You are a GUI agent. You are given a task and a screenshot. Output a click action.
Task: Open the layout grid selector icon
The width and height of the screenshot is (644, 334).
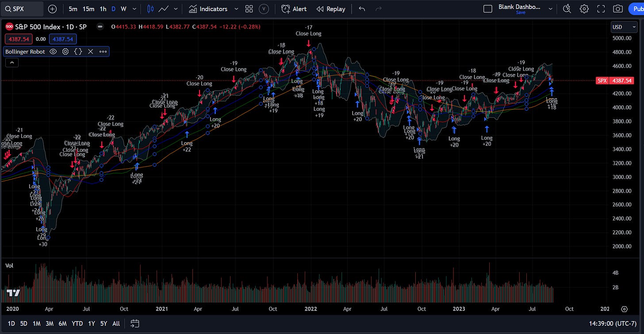click(x=249, y=9)
